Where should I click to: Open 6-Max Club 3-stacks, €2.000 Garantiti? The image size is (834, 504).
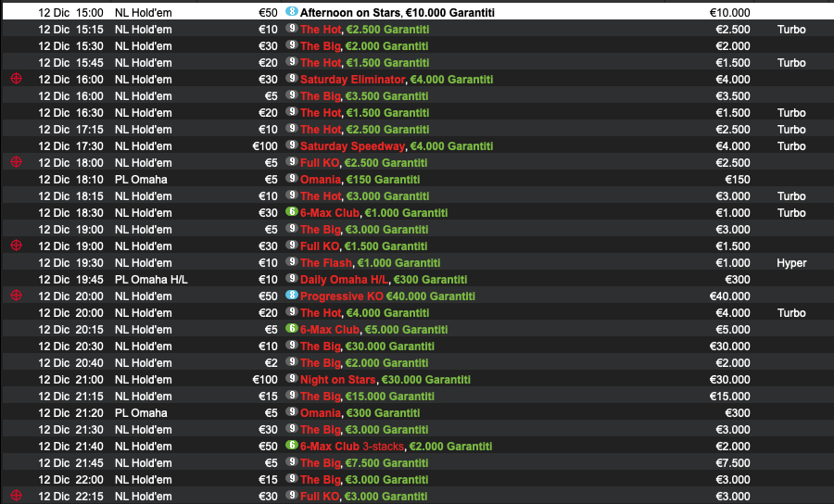pos(396,446)
